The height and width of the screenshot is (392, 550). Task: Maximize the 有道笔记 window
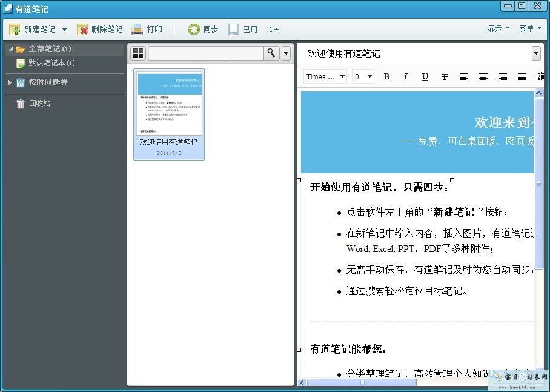pyautogui.click(x=522, y=5)
